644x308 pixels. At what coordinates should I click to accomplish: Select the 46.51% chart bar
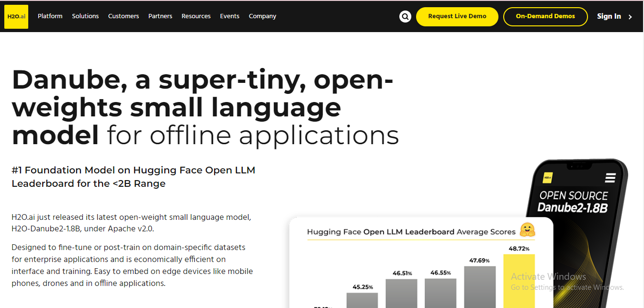pos(401,294)
